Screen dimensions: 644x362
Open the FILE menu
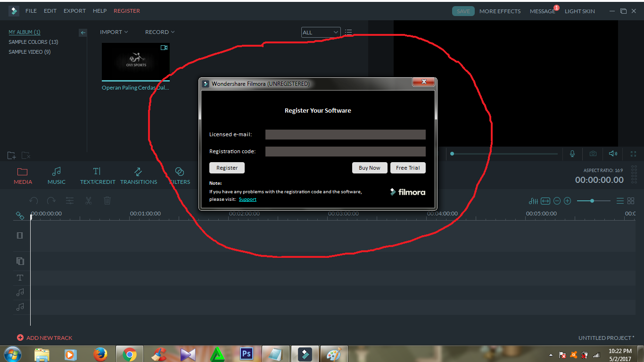(x=31, y=11)
